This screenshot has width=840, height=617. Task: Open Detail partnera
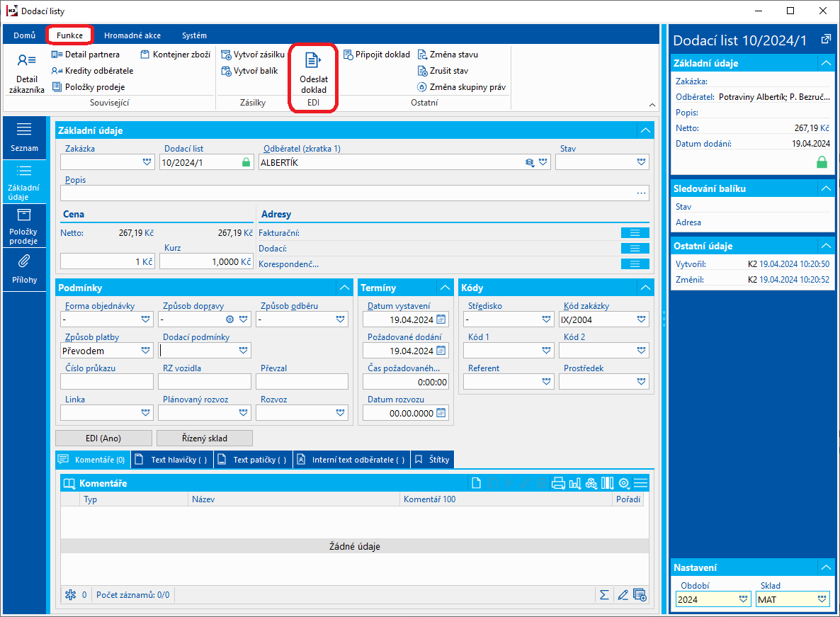[85, 55]
